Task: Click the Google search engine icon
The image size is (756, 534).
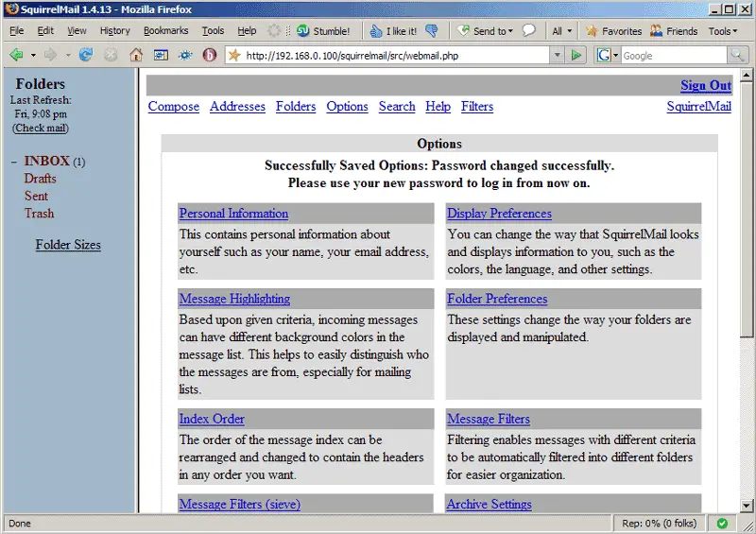Action: [604, 56]
